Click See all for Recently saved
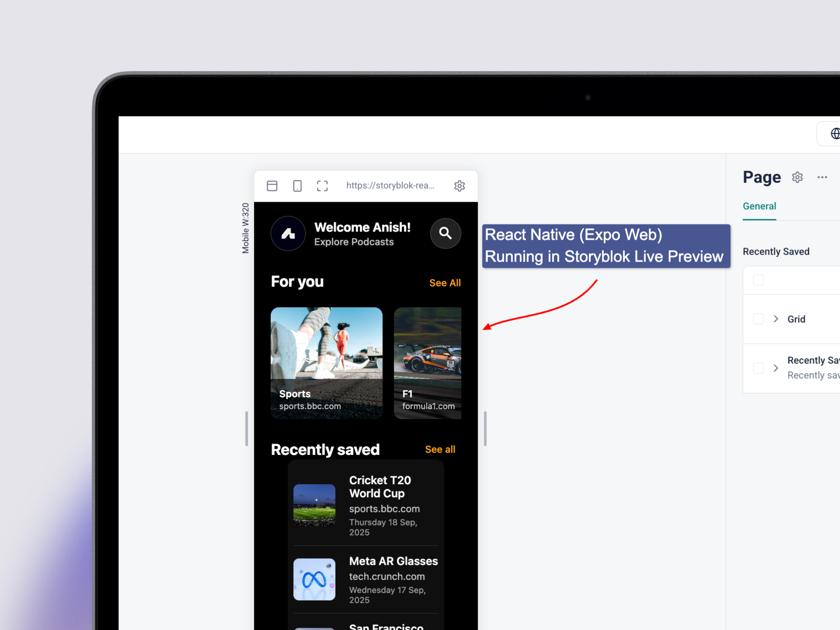This screenshot has width=840, height=630. pyautogui.click(x=440, y=449)
